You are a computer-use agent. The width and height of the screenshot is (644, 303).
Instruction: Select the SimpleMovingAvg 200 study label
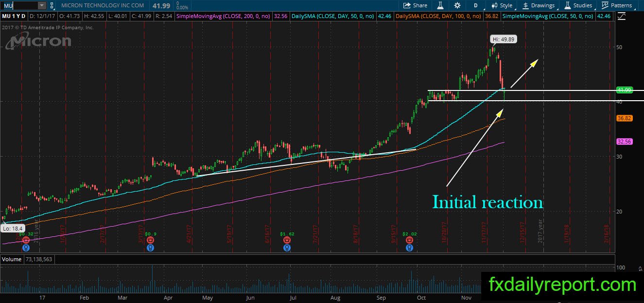pyautogui.click(x=223, y=17)
